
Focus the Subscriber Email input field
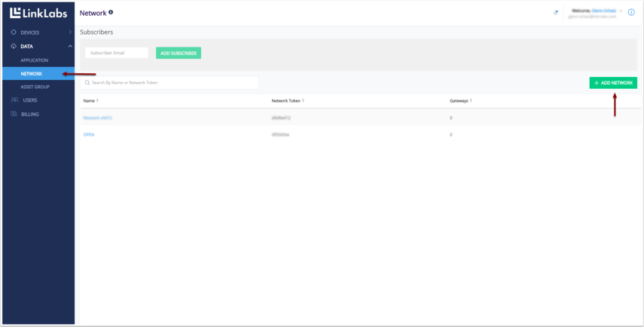pyautogui.click(x=117, y=53)
